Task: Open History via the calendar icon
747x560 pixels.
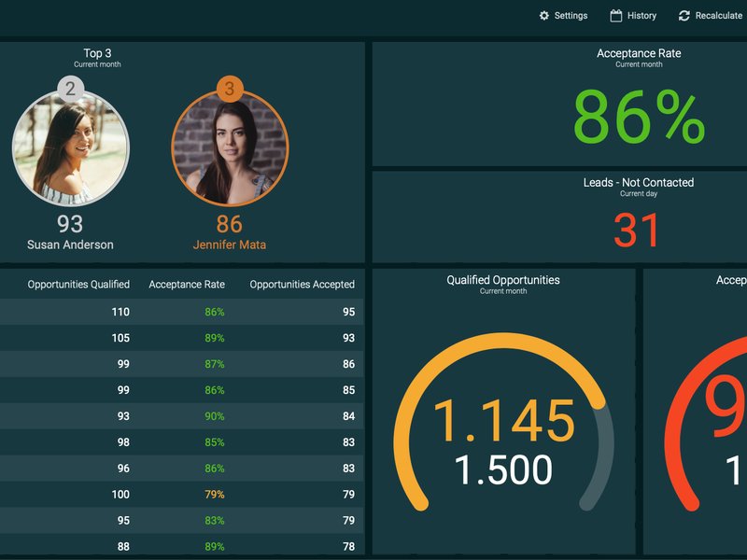Action: point(615,16)
